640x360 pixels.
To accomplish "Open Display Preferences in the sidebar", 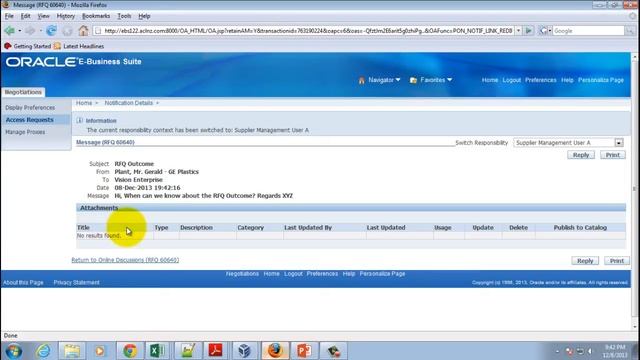I will coord(30,107).
